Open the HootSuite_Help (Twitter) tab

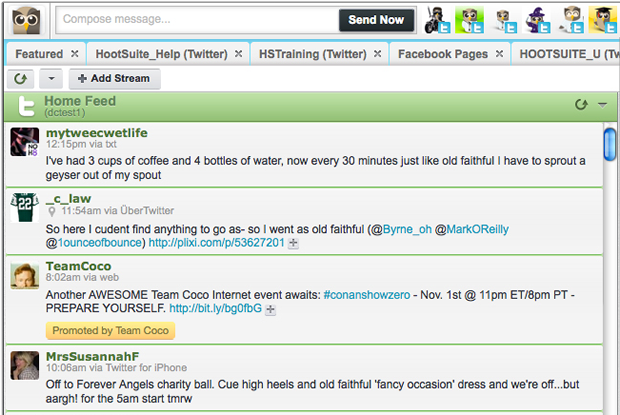(161, 54)
